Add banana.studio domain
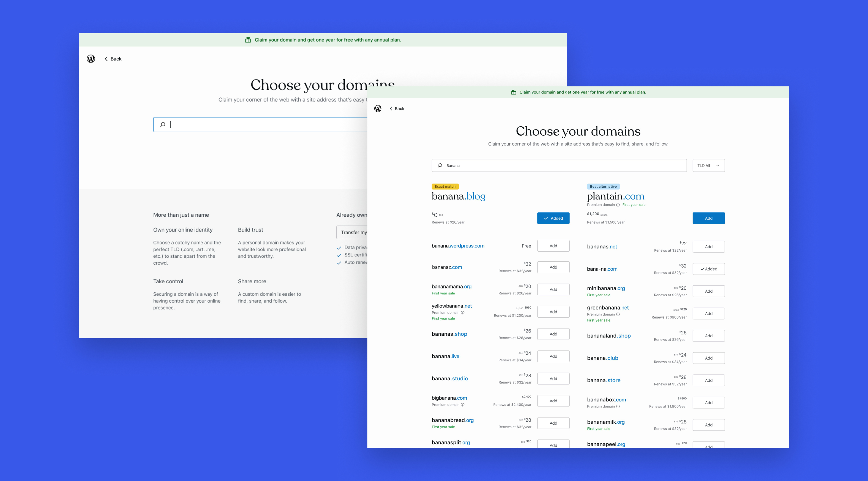Viewport: 868px width, 481px height. pos(553,378)
